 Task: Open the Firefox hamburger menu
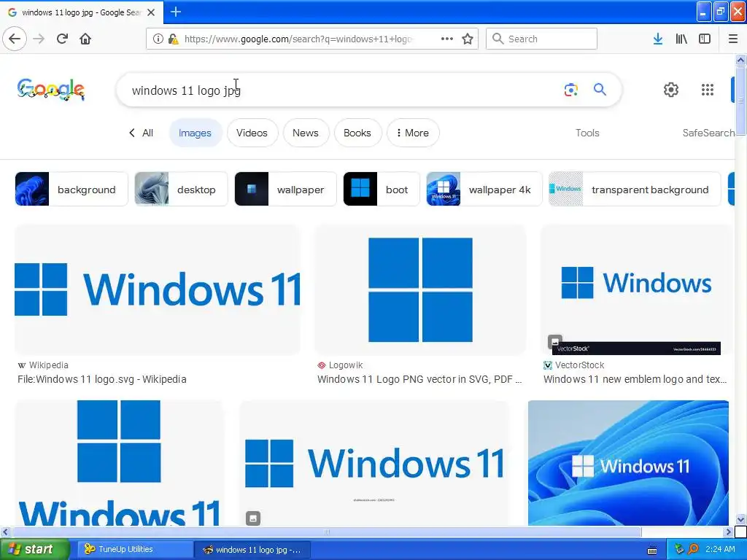click(733, 39)
